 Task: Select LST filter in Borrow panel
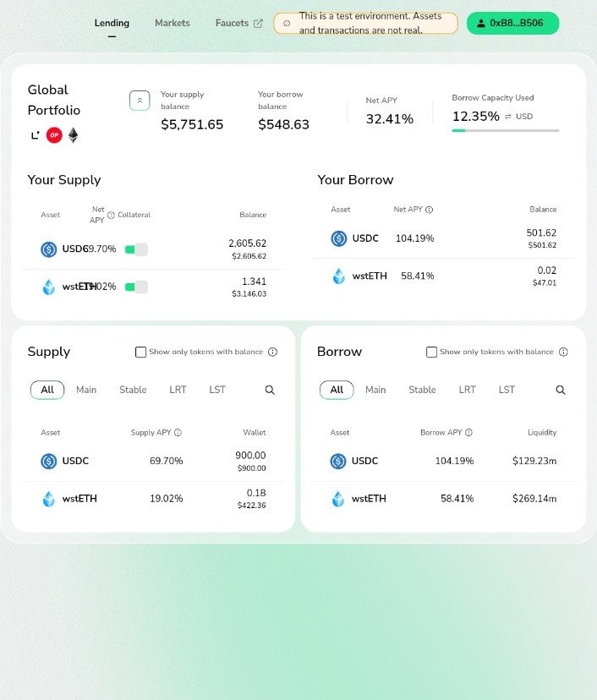[x=507, y=390]
